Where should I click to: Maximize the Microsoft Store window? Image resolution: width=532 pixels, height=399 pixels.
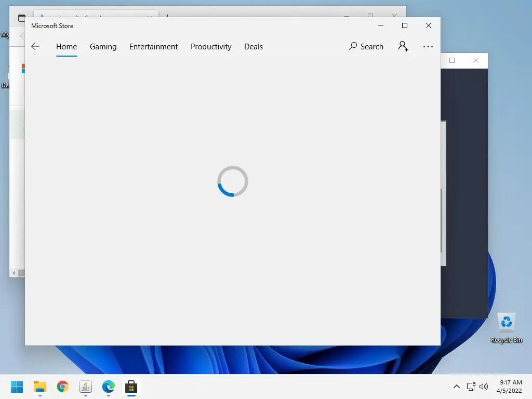point(404,25)
